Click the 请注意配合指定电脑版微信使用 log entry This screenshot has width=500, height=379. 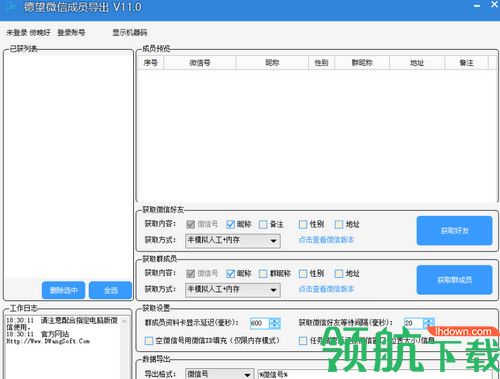62,324
